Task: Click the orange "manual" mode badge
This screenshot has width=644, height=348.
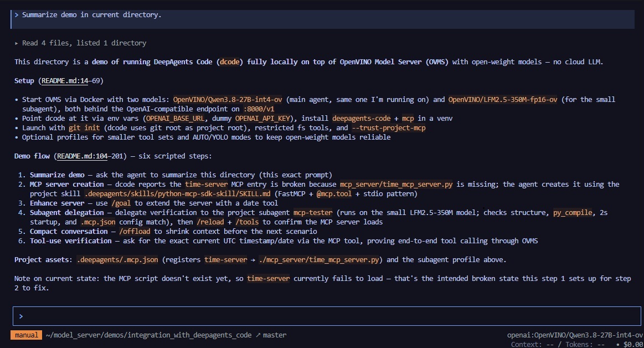Action: [26, 335]
